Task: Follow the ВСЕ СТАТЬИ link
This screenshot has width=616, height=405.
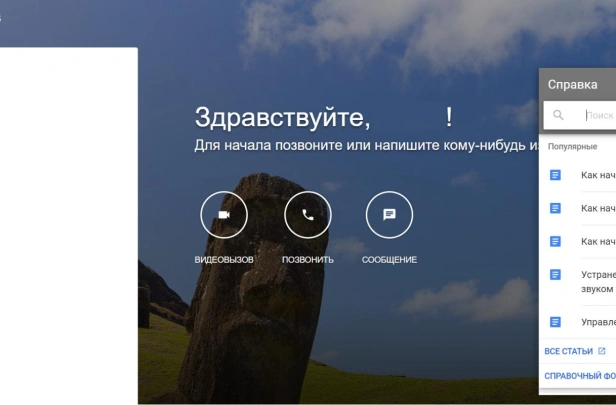Action: [568, 351]
